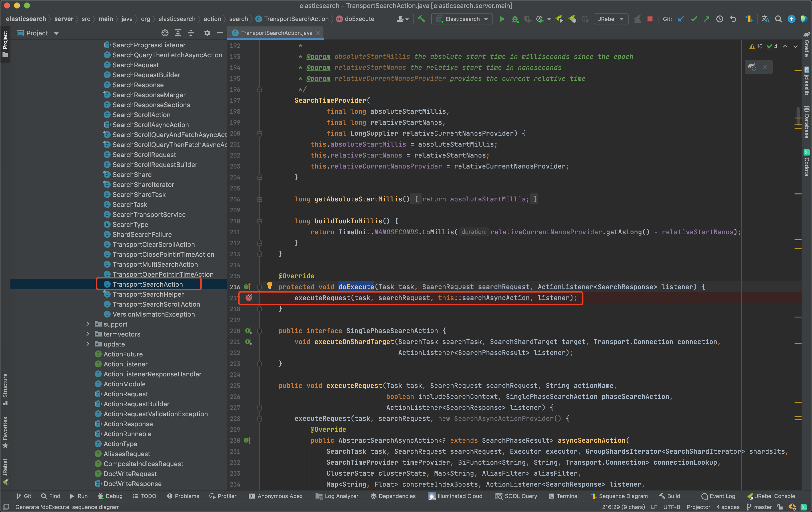Expand the support folder
The image size is (812, 512).
[x=88, y=324]
